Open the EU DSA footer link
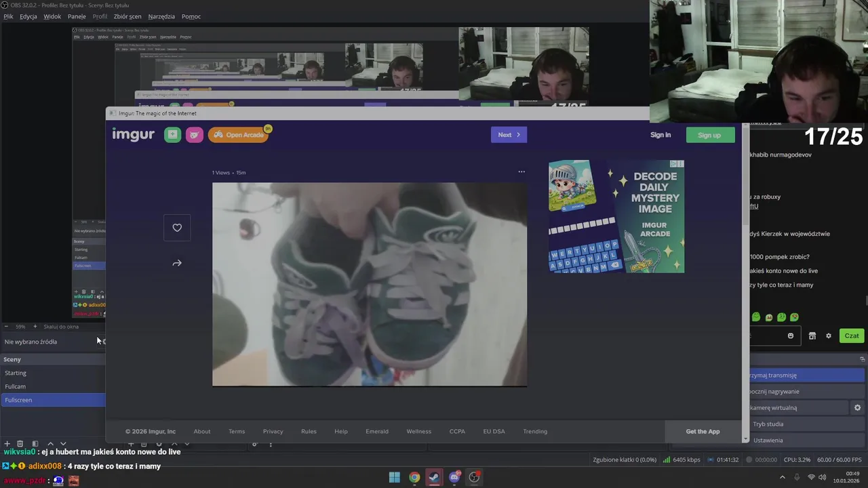The width and height of the screenshot is (868, 488). pos(494,431)
